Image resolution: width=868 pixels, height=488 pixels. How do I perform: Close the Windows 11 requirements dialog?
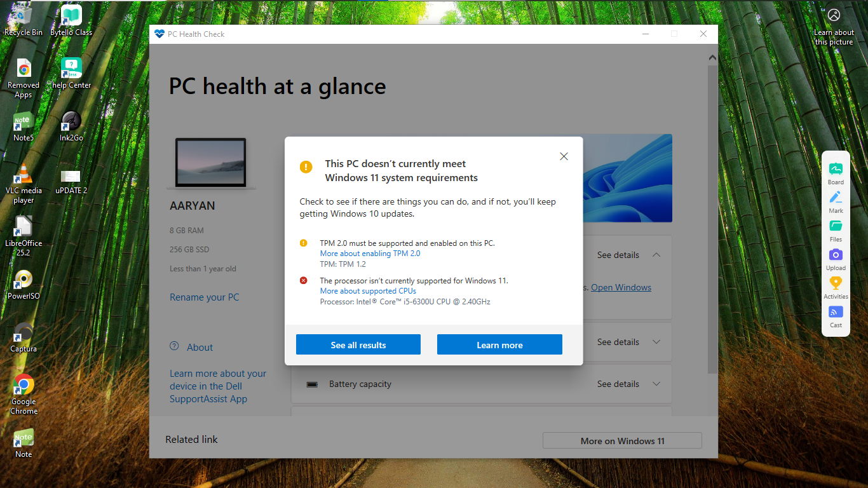[564, 156]
